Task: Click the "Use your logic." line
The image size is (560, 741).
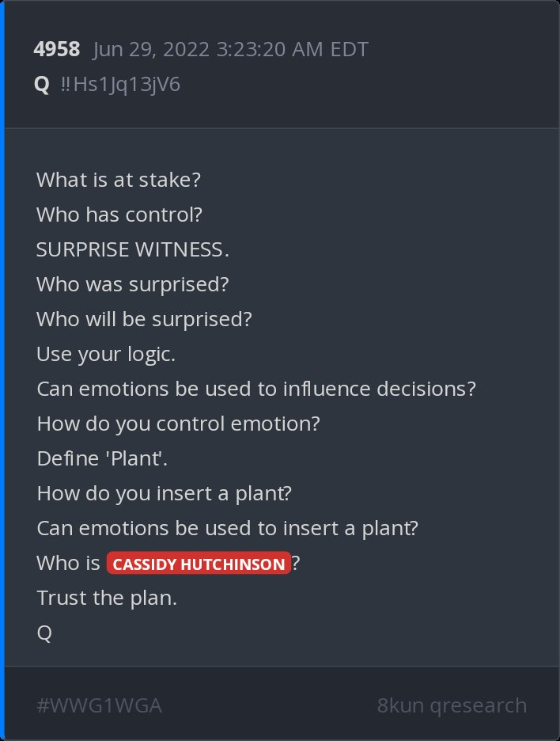Action: click(x=106, y=354)
